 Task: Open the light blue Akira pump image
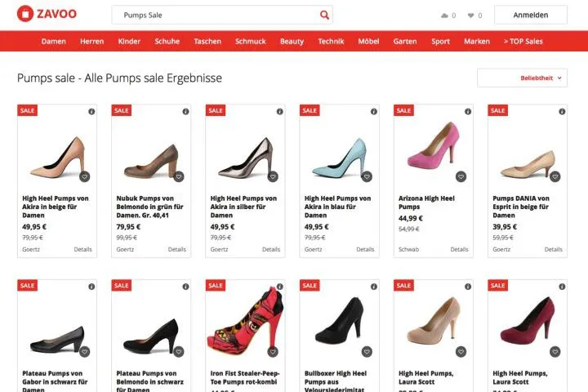coord(340,158)
